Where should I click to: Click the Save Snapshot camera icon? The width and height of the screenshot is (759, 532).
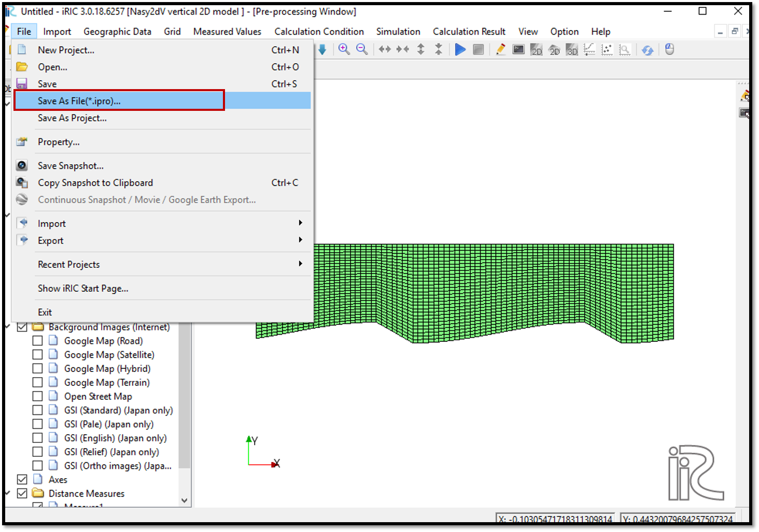click(22, 166)
